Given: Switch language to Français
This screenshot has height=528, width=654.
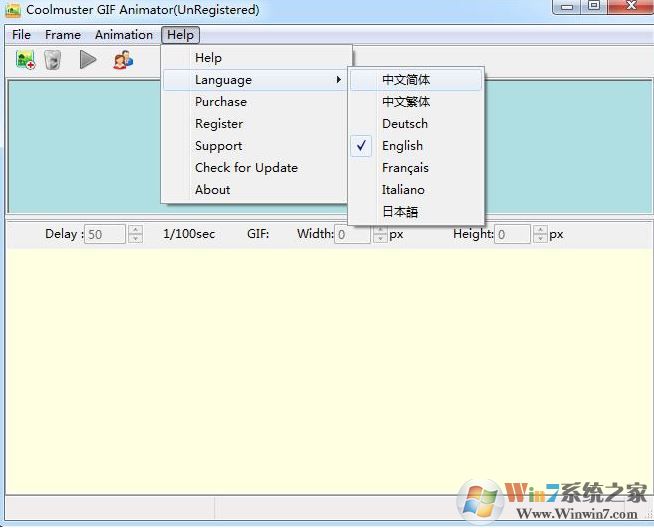Looking at the screenshot, I should (x=416, y=168).
